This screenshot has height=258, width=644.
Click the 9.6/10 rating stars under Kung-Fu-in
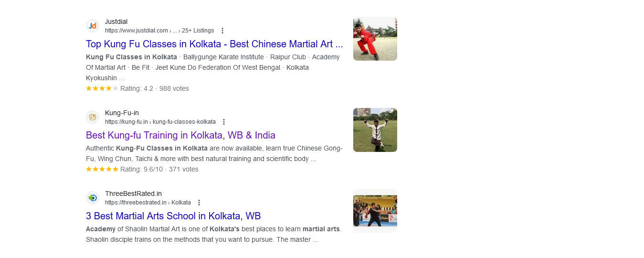tap(102, 169)
